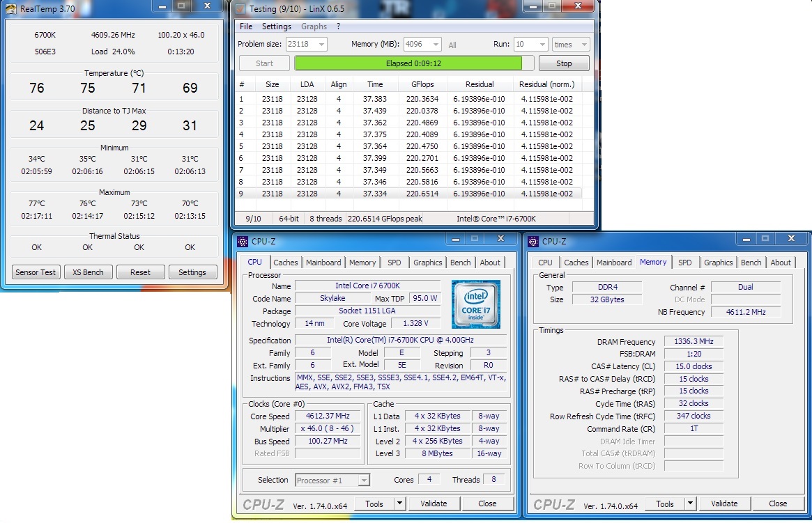This screenshot has width=812, height=523.
Task: Open the LinX Settings menu
Action: click(x=276, y=26)
